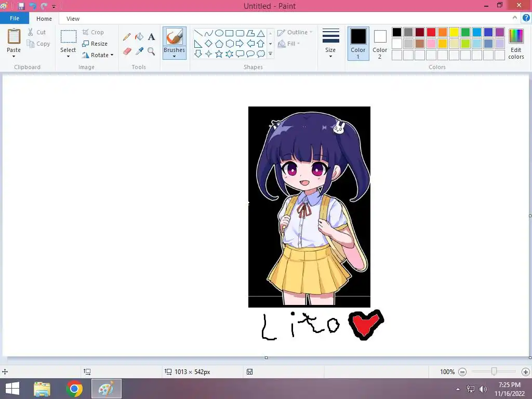Screen dimensions: 532x399
Task: Open the Outline dropdown
Action: pos(295,32)
